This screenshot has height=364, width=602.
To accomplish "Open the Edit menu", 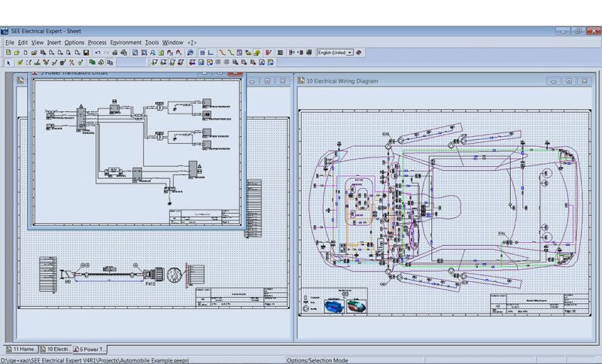I will tap(23, 43).
